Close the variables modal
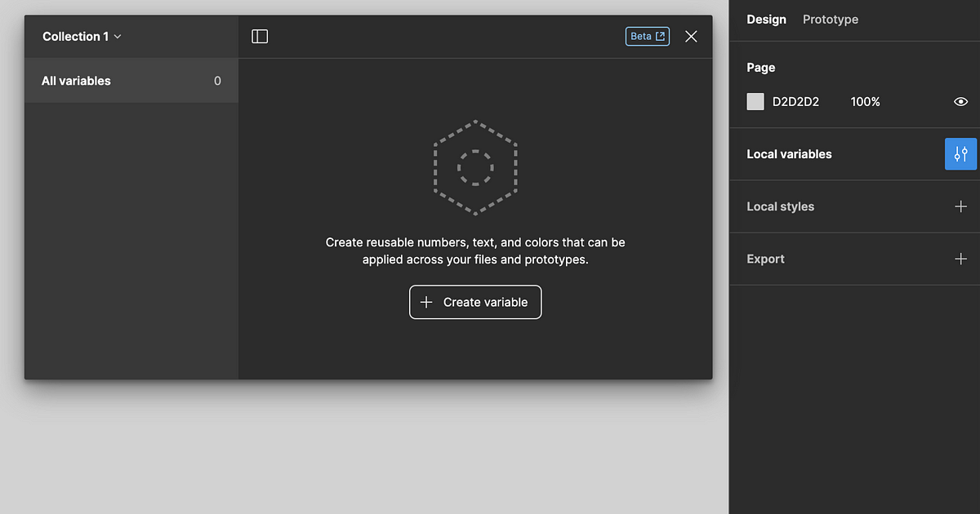 click(x=691, y=36)
